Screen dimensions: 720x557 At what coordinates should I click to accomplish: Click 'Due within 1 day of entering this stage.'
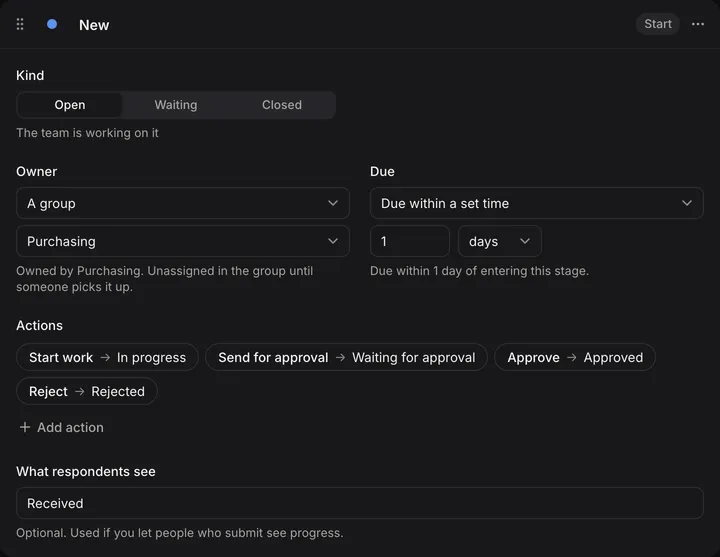coord(479,271)
